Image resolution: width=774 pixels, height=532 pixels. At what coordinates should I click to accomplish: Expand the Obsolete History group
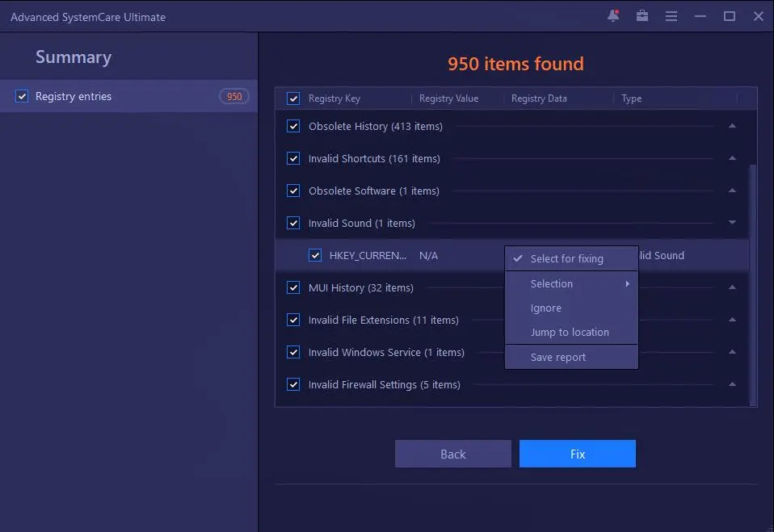click(732, 127)
